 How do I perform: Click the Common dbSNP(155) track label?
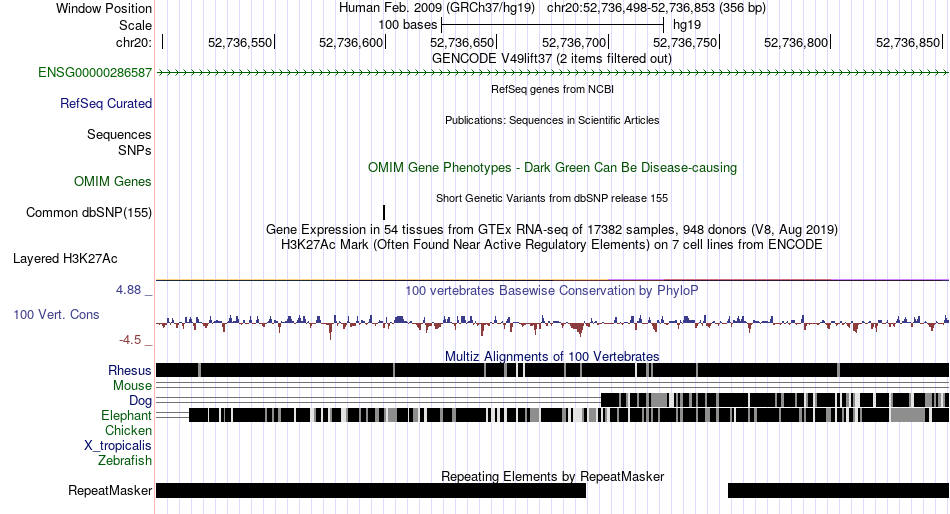[89, 213]
